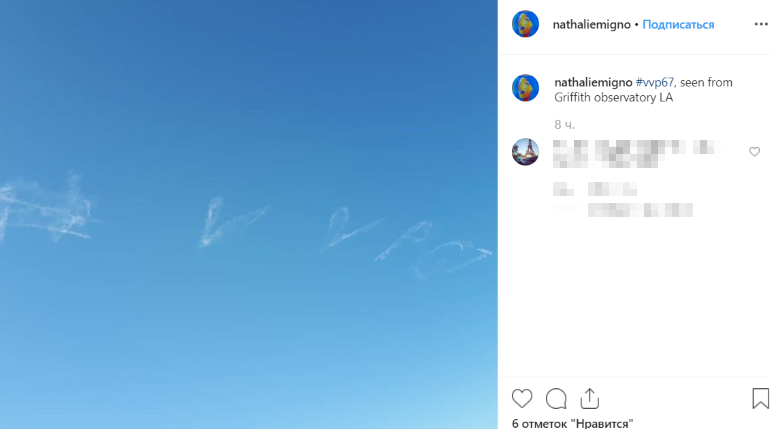Like the blurred comment with small heart
770x429 pixels.
click(x=754, y=152)
